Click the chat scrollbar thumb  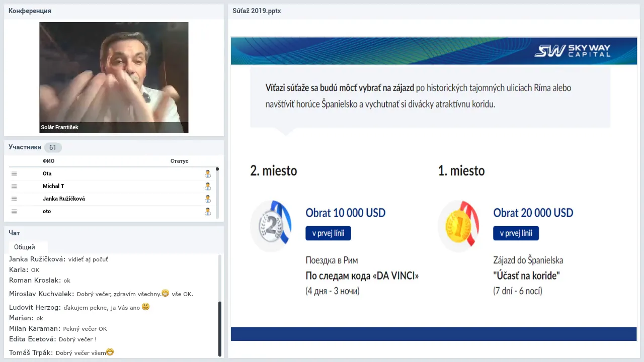pyautogui.click(x=220, y=329)
